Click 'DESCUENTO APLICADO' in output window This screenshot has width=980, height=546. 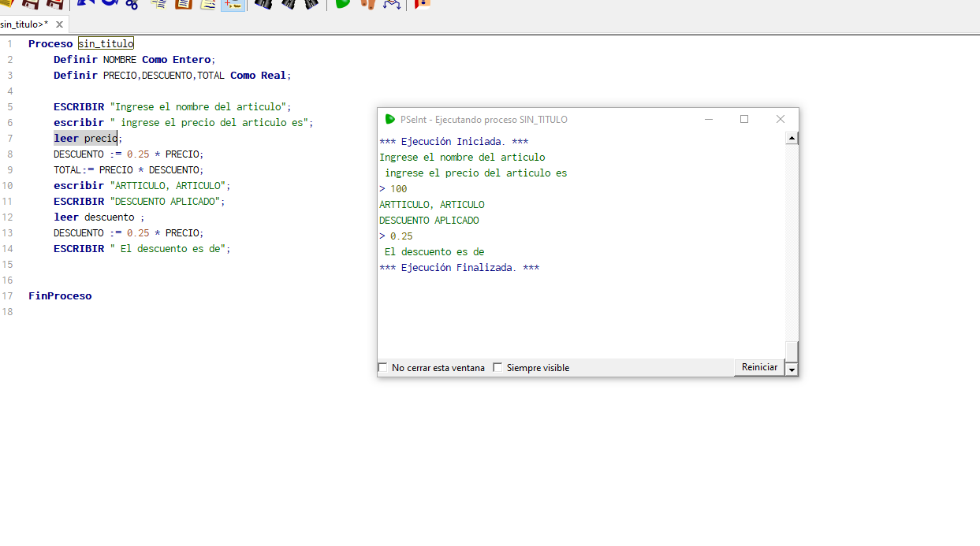point(429,221)
